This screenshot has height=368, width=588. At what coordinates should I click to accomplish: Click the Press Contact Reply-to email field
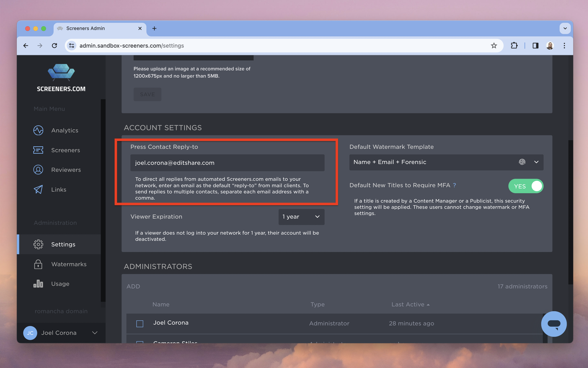pos(227,163)
